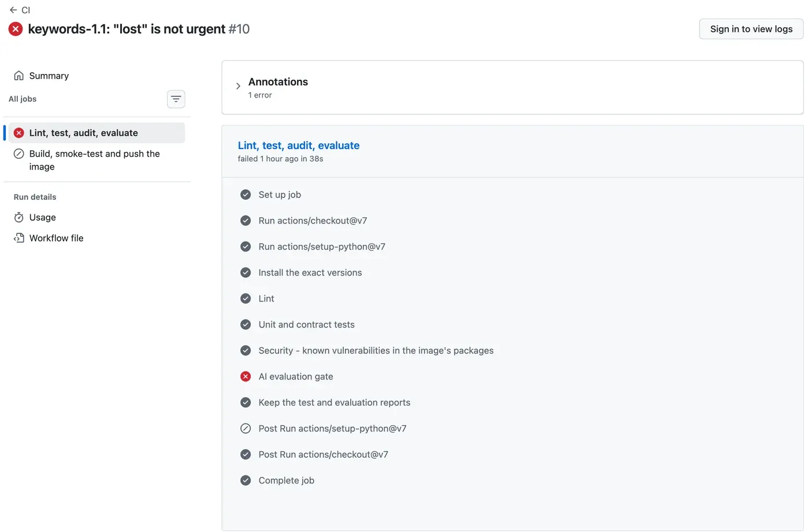Screen dimensions: 809x532
Task: Open the Usage page
Action: click(43, 217)
